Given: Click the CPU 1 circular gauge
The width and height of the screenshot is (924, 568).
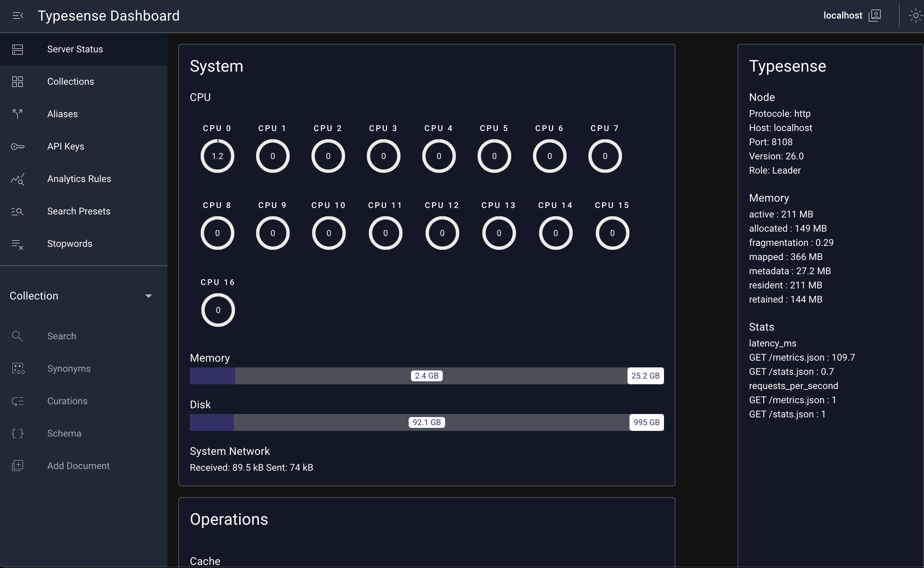Looking at the screenshot, I should (x=273, y=156).
